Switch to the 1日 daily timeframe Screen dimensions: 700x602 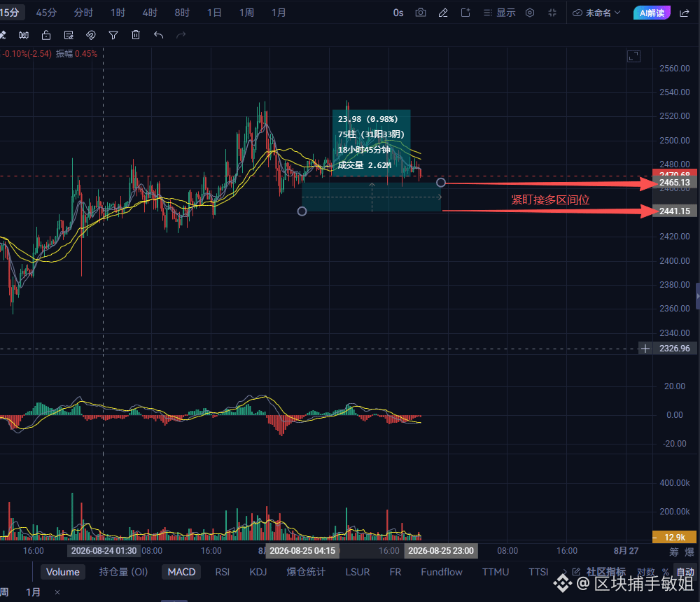214,13
